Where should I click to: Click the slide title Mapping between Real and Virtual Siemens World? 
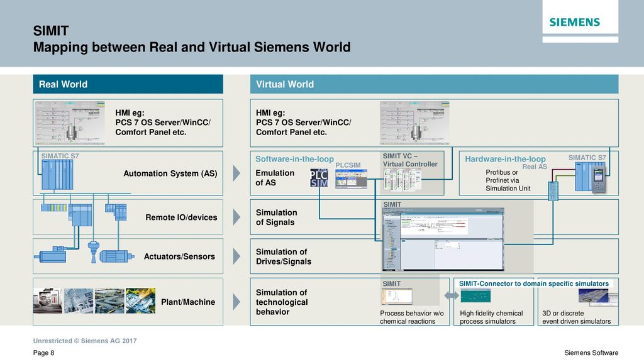(x=192, y=47)
